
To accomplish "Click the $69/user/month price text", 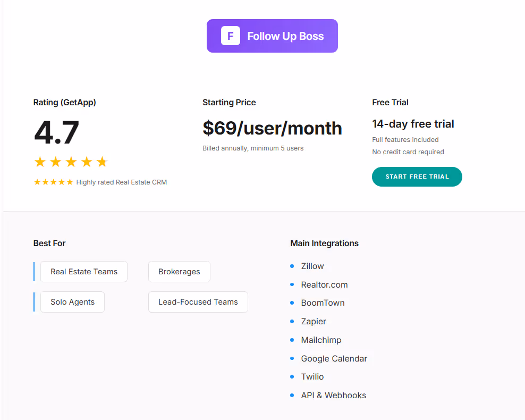I will [272, 128].
